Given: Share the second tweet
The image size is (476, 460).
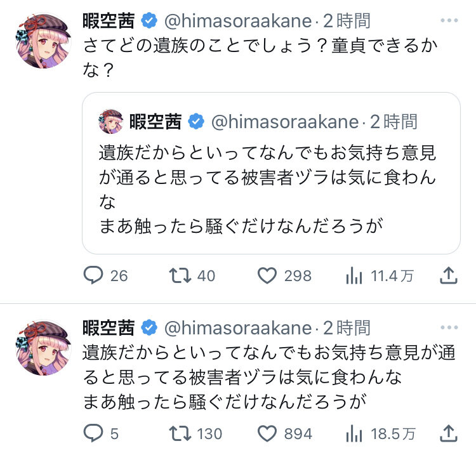Looking at the screenshot, I should (449, 433).
